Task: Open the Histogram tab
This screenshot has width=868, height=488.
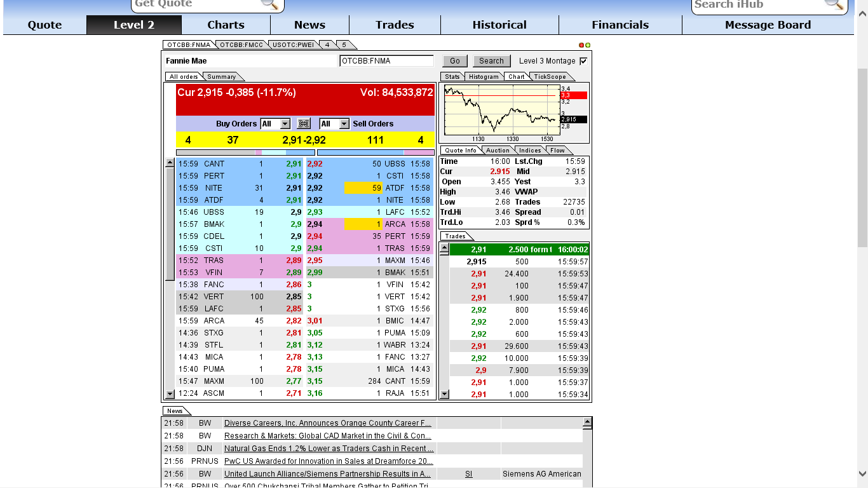Action: 484,77
